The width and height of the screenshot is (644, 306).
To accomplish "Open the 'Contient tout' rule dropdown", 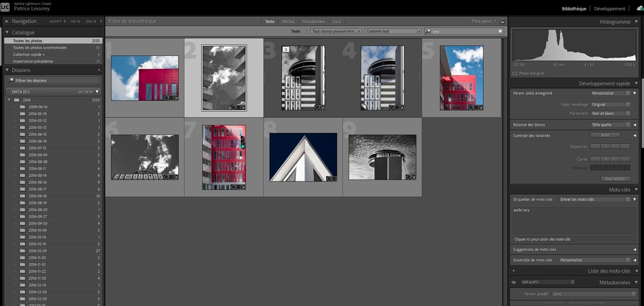I will tap(394, 31).
